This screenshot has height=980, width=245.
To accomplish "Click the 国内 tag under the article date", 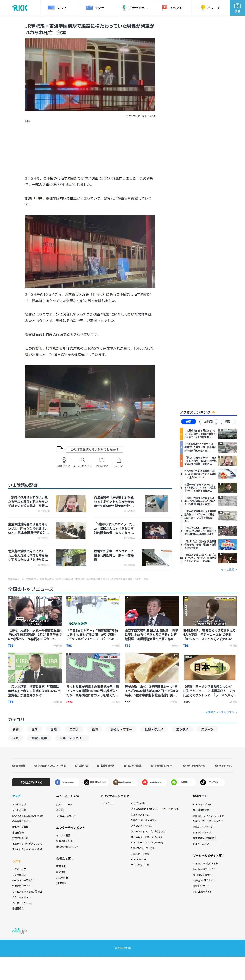I will coord(28,121).
